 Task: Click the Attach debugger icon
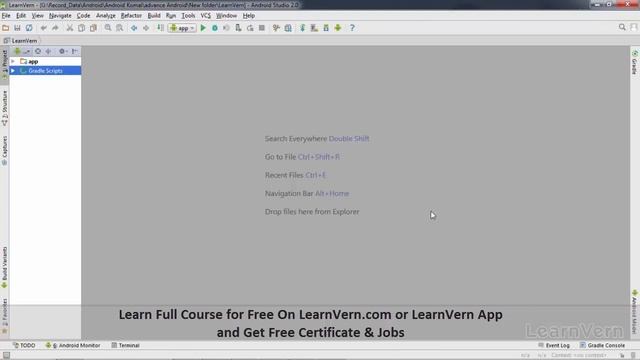(238, 28)
